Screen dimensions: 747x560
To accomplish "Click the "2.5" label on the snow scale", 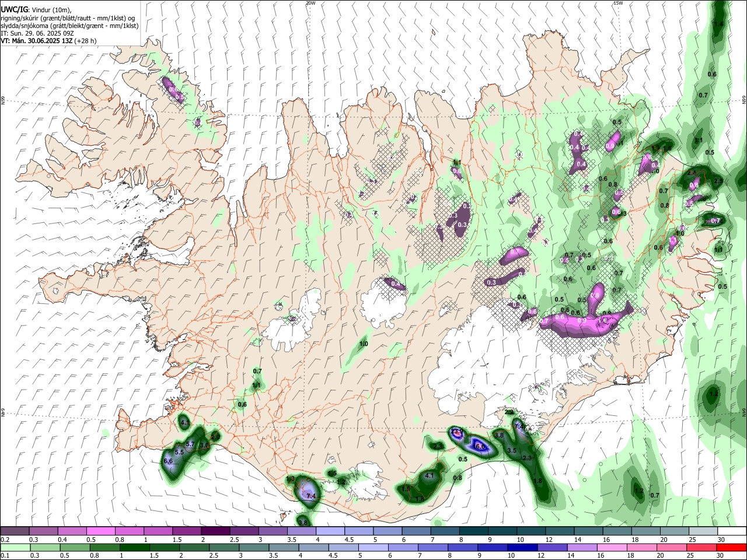I will pyautogui.click(x=234, y=540).
